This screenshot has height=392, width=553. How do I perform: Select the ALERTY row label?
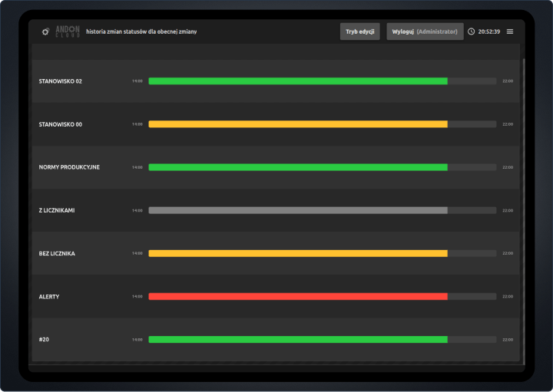(49, 296)
